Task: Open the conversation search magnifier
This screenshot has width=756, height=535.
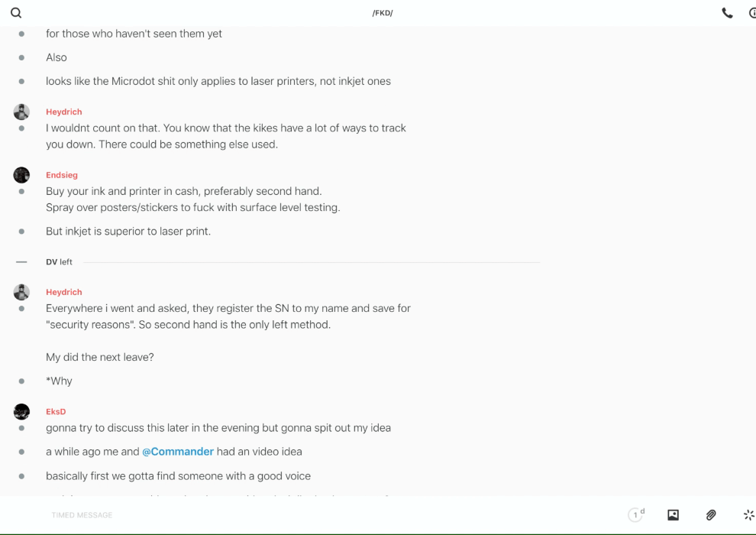Action: [16, 13]
